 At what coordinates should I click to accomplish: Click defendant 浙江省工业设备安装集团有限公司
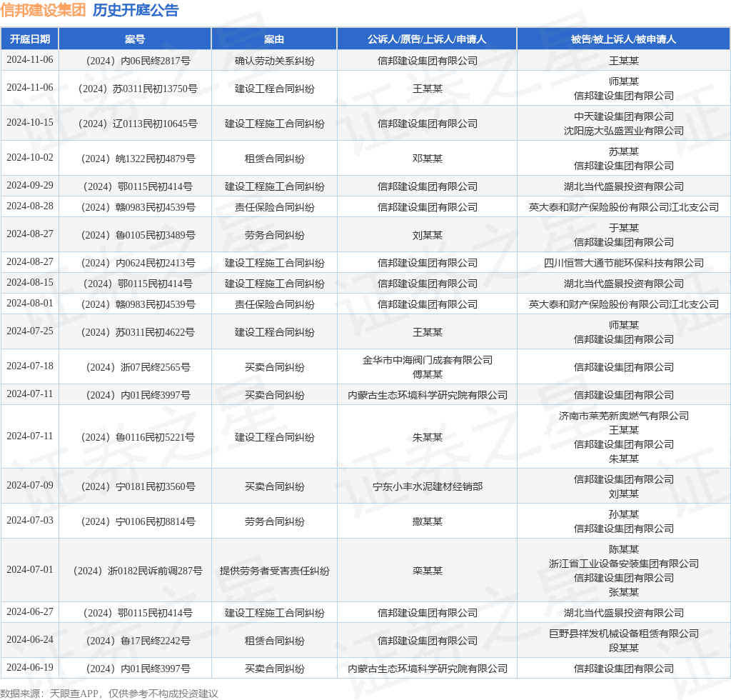tap(623, 564)
